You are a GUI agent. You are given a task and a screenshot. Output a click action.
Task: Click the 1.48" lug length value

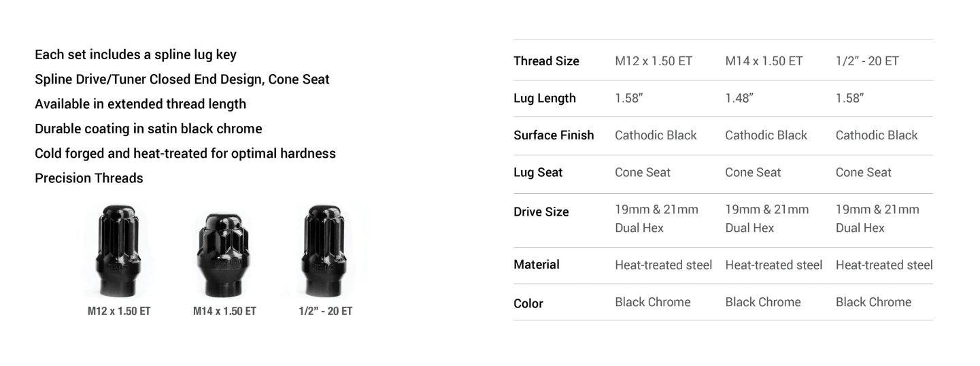click(739, 98)
